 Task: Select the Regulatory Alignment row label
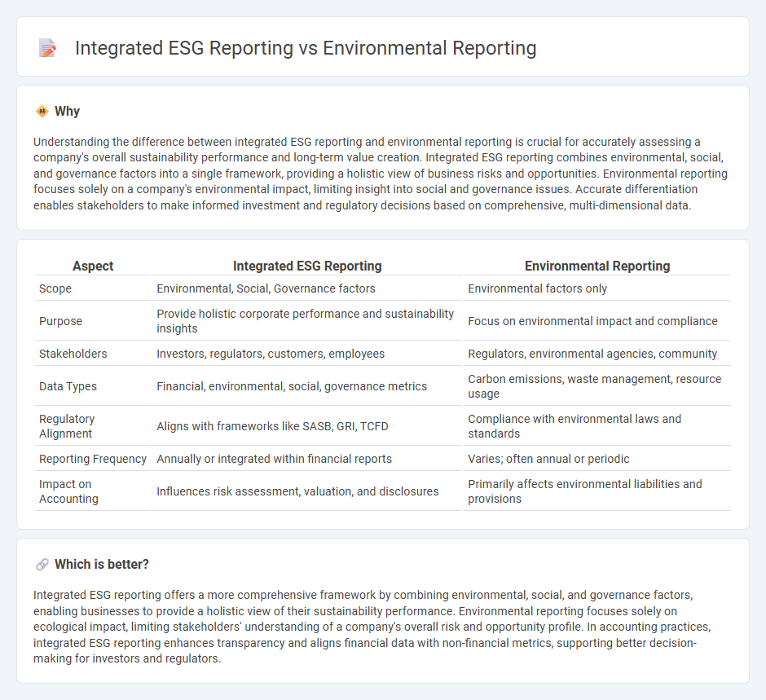pyautogui.click(x=67, y=426)
